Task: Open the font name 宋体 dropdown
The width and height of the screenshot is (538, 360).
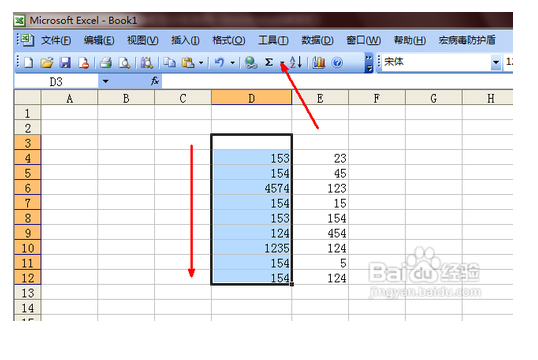Action: 495,62
